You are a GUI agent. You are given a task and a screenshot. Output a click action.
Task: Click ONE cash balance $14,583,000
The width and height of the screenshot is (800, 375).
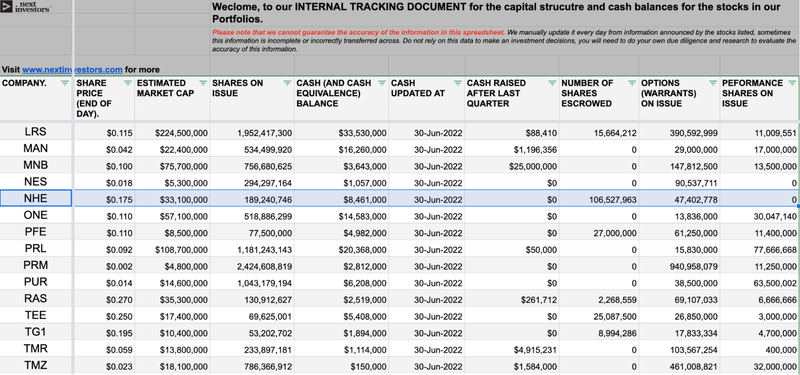[362, 217]
